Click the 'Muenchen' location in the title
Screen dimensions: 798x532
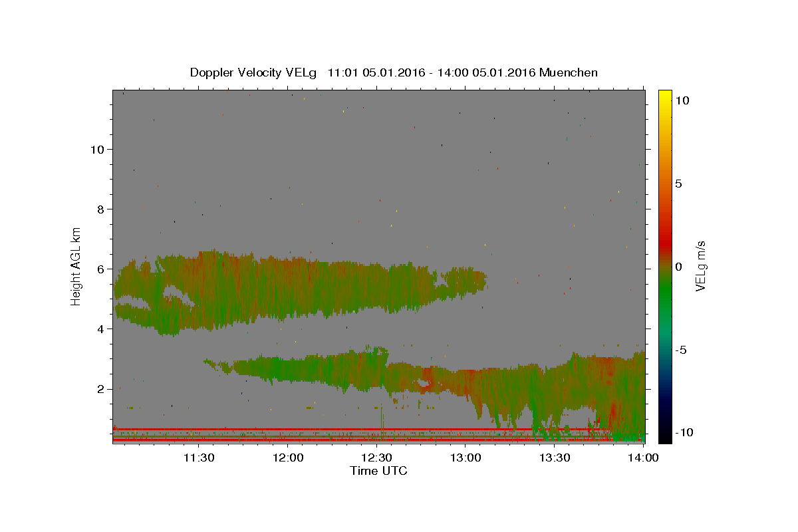point(569,72)
